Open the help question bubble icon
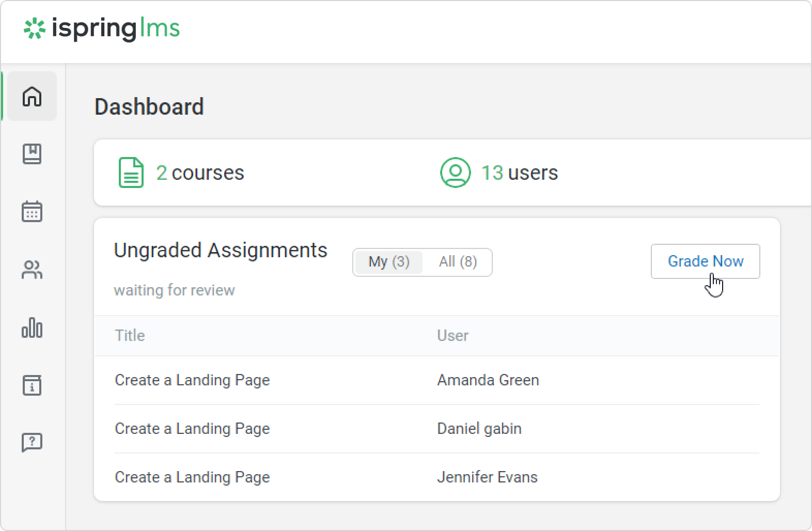Image resolution: width=812 pixels, height=531 pixels. 32,443
